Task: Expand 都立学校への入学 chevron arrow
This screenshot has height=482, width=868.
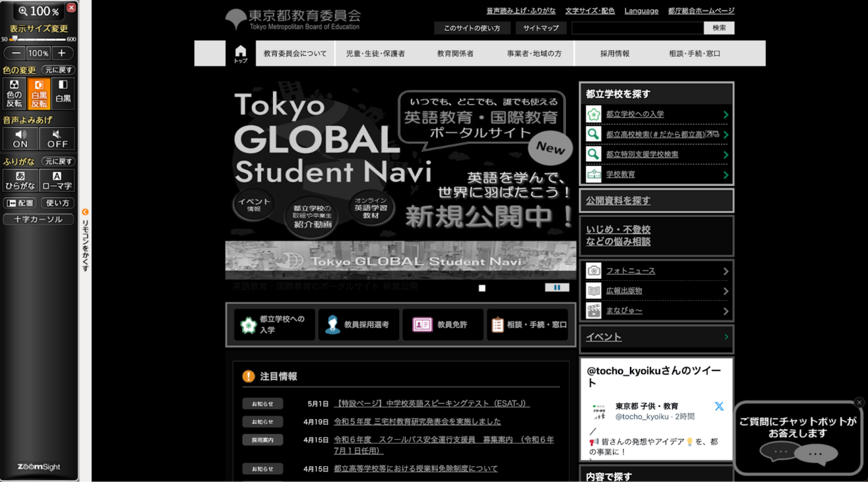Action: (726, 114)
